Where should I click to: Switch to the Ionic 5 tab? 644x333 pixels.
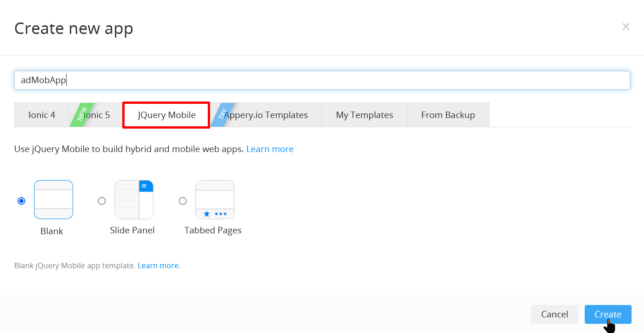(96, 115)
